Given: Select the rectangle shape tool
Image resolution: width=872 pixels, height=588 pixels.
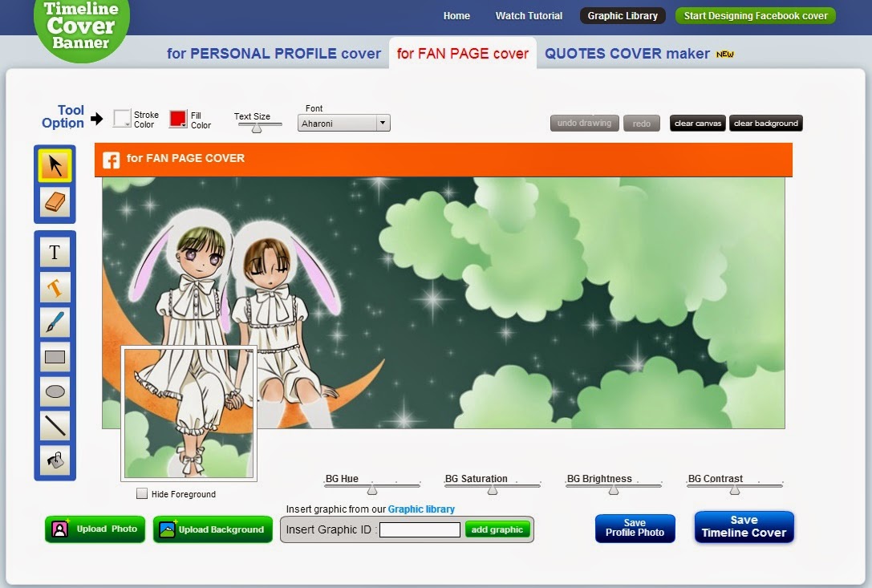Looking at the screenshot, I should [55, 357].
